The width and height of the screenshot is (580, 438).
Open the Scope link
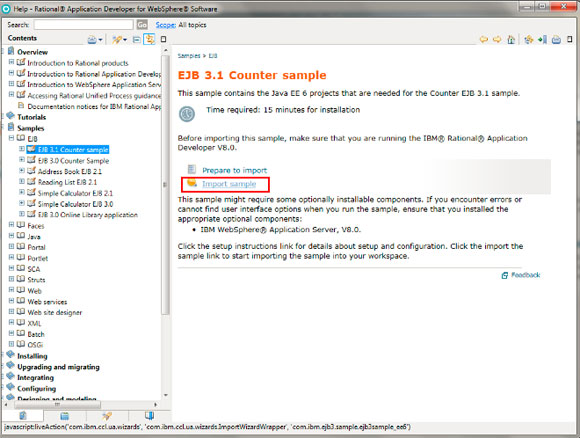[165, 25]
